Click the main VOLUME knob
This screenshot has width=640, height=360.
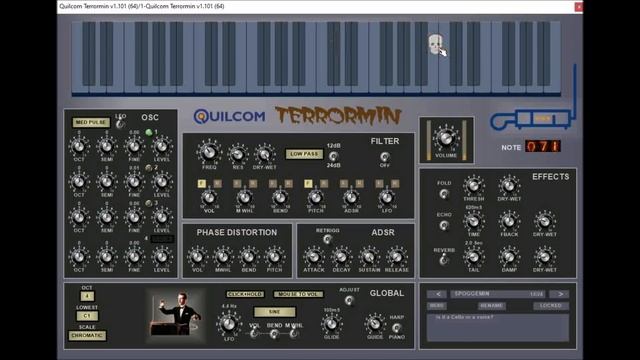point(446,138)
